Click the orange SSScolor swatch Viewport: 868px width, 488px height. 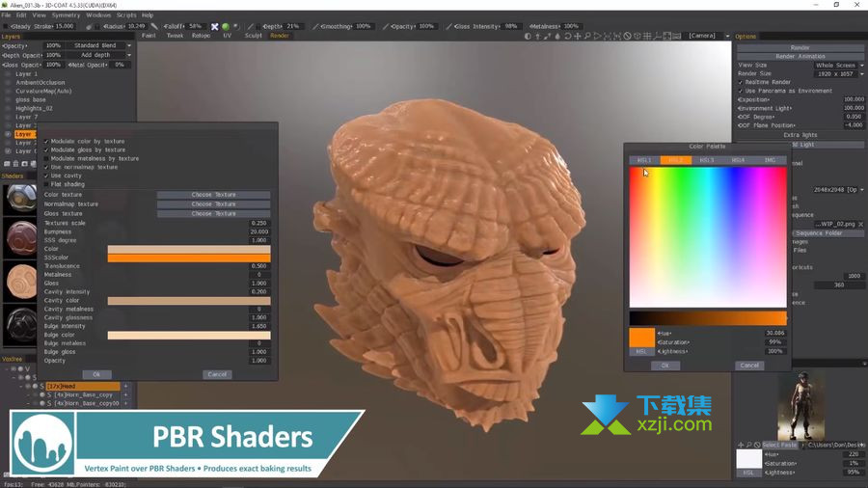pyautogui.click(x=189, y=258)
